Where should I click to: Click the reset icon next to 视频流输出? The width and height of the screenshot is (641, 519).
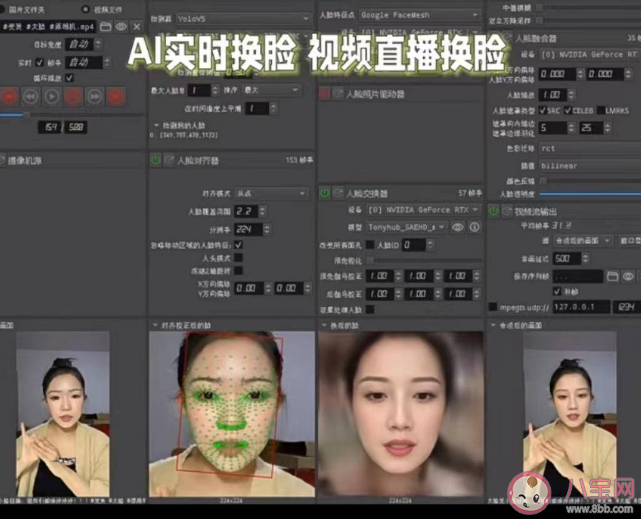coord(507,211)
